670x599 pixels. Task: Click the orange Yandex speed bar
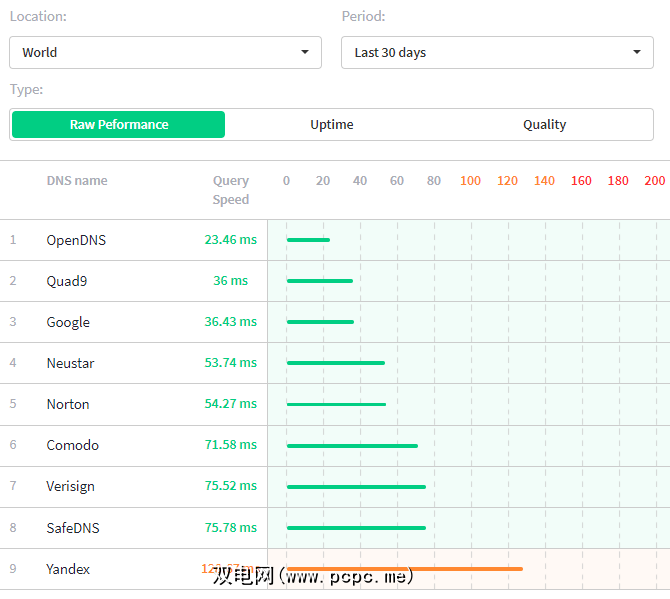click(x=404, y=569)
